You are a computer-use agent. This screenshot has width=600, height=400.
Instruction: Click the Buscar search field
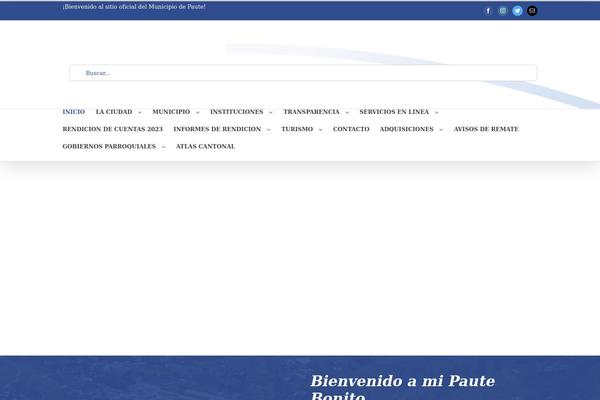(x=303, y=73)
